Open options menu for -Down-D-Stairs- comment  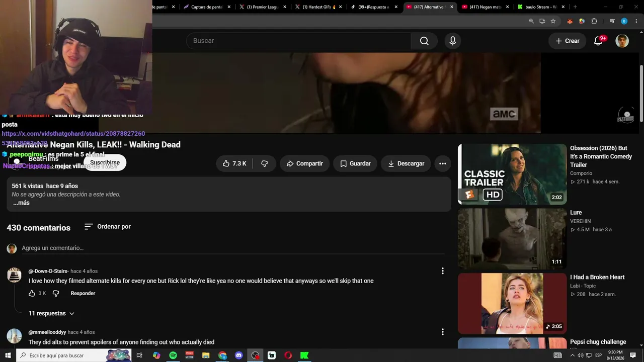pyautogui.click(x=442, y=271)
